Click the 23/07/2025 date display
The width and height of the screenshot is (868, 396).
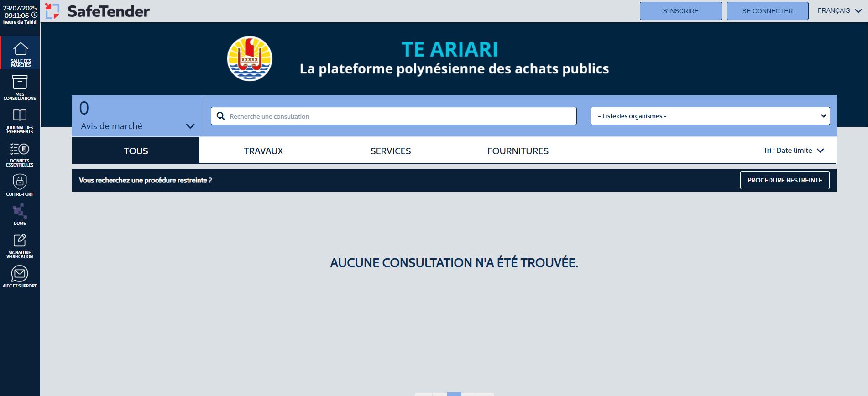click(x=20, y=8)
